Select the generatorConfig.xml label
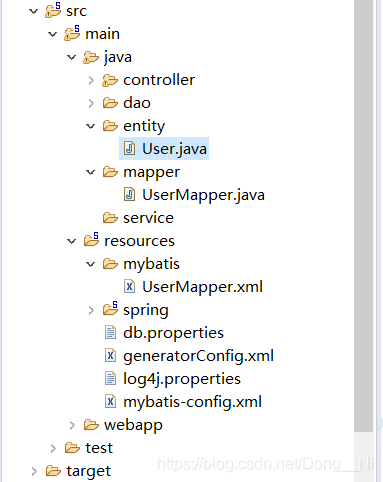 coord(198,356)
